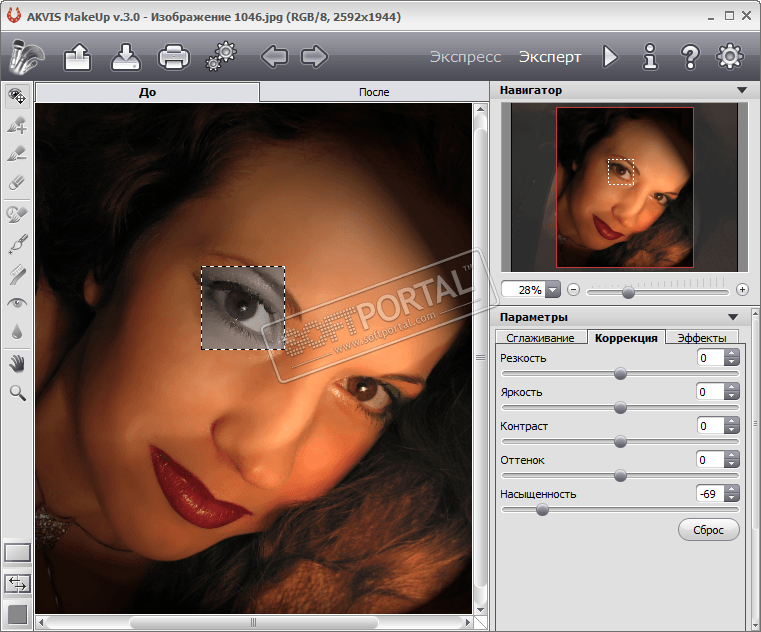Click the open image icon in the toolbar

pos(78,57)
